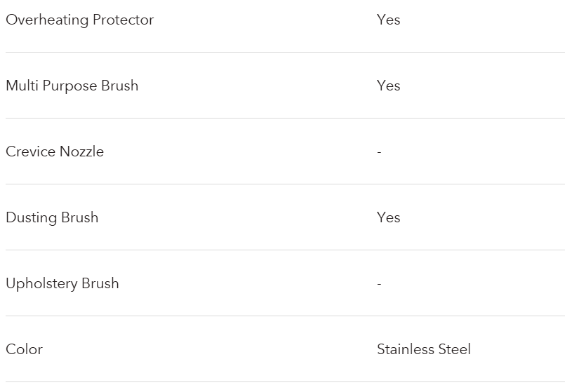This screenshot has width=579, height=392.
Task: Click the word "Steel" in the color value
Action: pos(454,349)
